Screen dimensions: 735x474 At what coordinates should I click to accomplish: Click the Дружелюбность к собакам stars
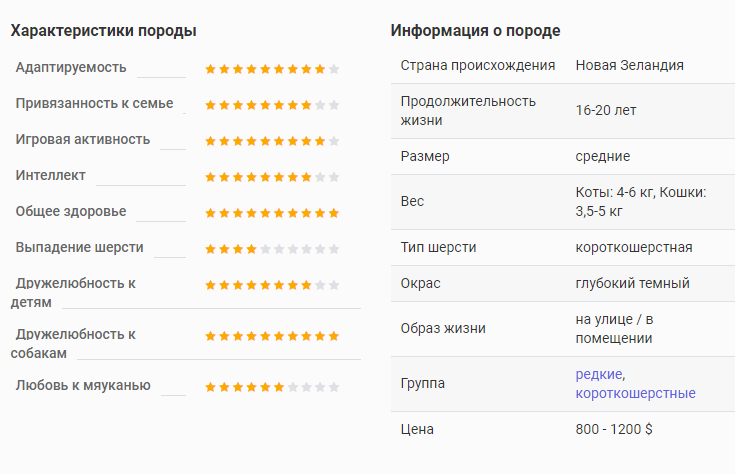272,336
